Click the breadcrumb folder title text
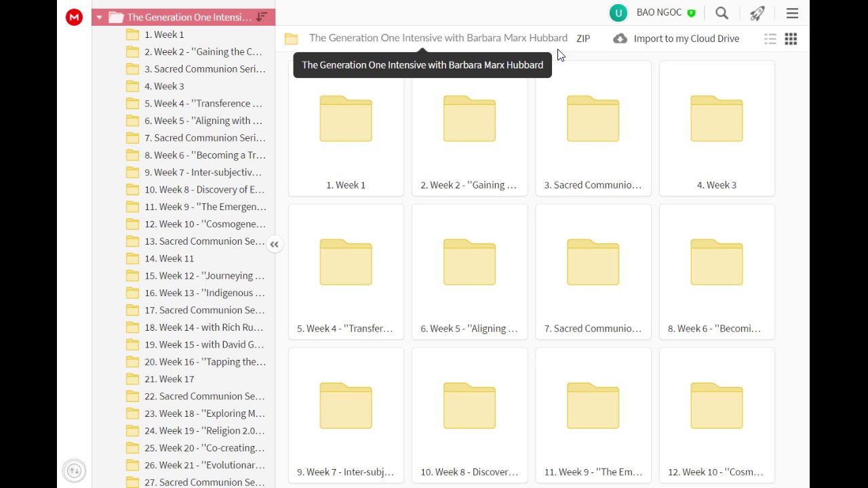The height and width of the screenshot is (488, 868). point(438,38)
